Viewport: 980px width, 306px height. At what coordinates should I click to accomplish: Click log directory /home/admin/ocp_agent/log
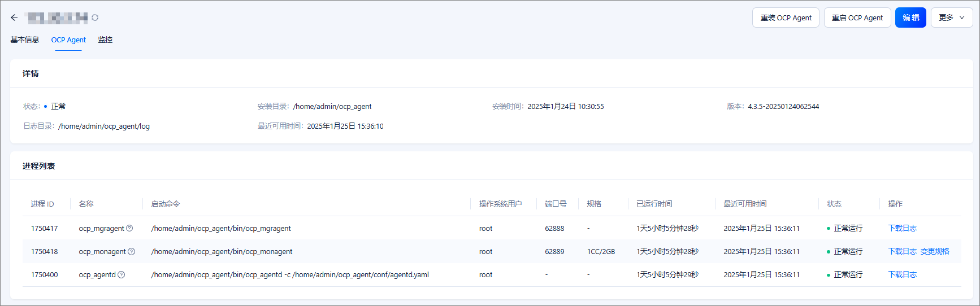click(104, 126)
